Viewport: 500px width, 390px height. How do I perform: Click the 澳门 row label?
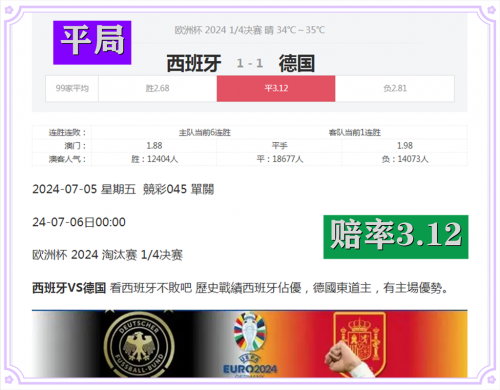point(75,146)
